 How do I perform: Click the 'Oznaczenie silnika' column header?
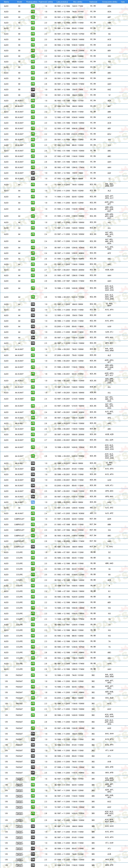point(110,2)
